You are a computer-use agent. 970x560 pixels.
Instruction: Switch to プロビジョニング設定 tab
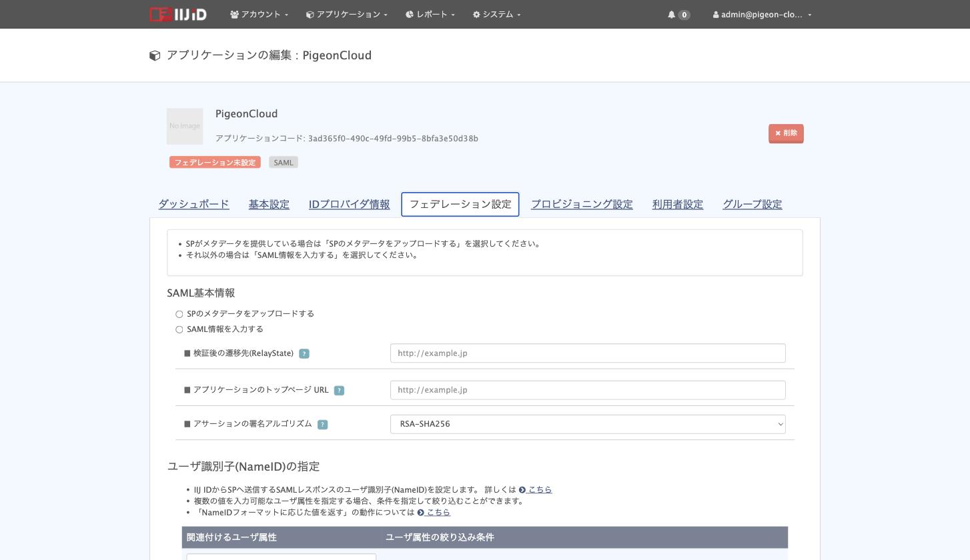click(x=582, y=205)
